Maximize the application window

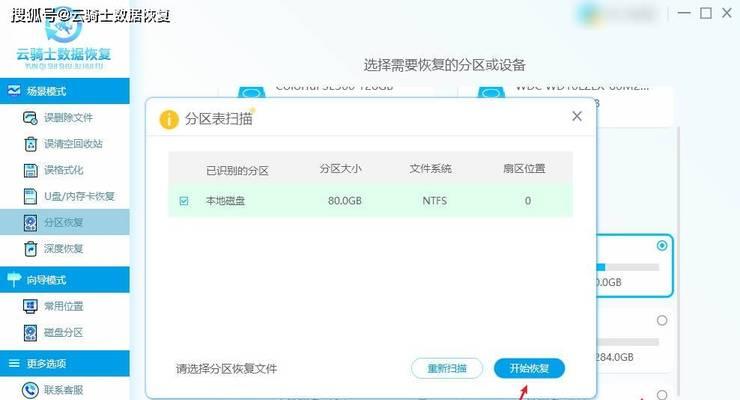(706, 13)
